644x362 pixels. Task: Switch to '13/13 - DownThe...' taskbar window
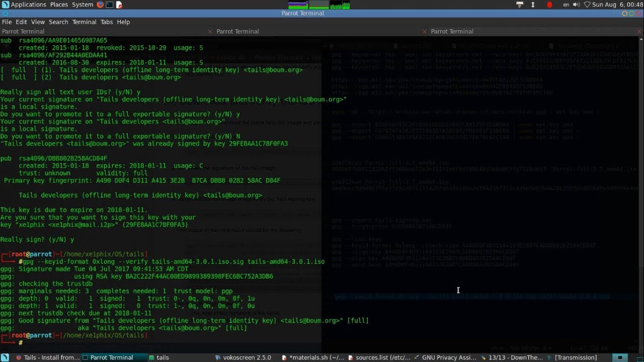tap(512, 357)
